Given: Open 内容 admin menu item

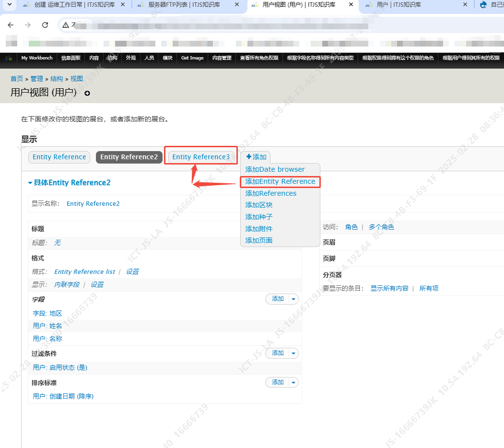Looking at the screenshot, I should tap(94, 58).
